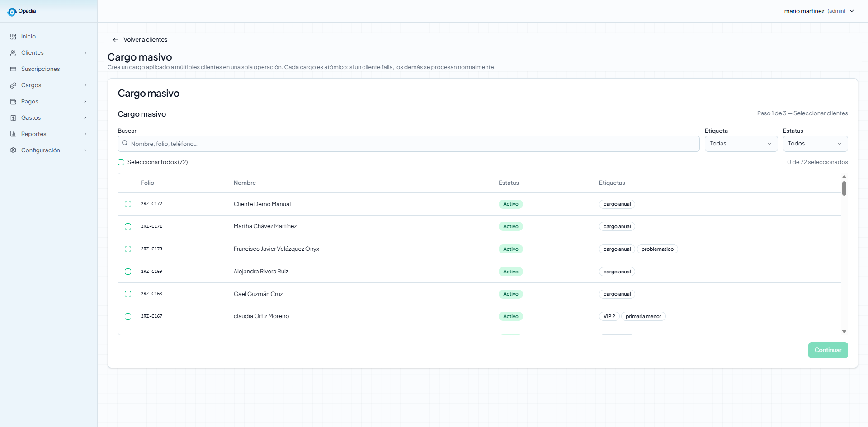
Task: Check the row for Martha Chávez Martínez
Action: [128, 227]
